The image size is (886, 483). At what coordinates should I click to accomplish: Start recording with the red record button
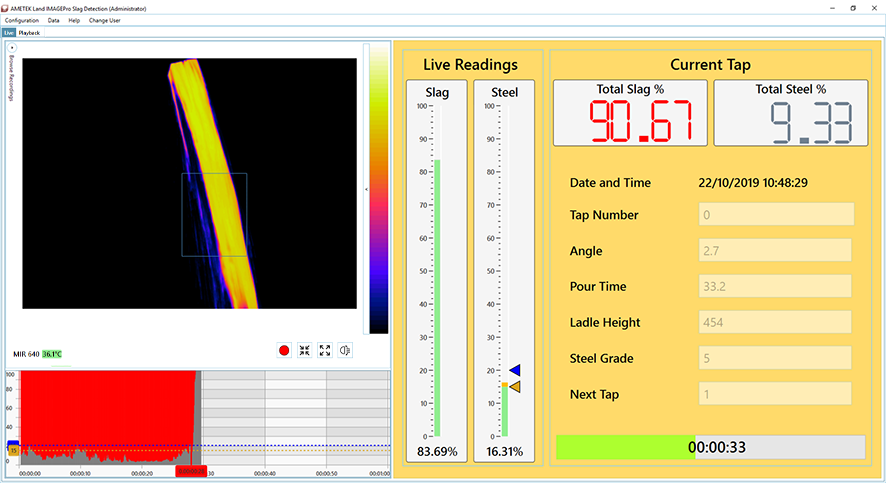tap(284, 350)
